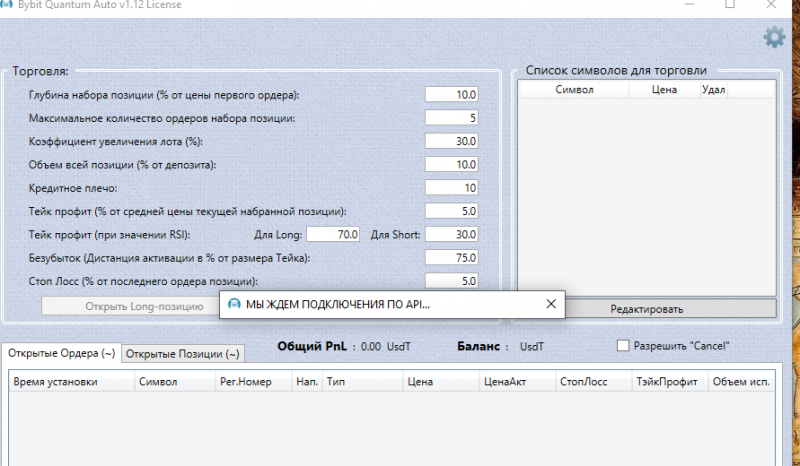
Task: Click the API popup app icon
Action: click(x=234, y=304)
